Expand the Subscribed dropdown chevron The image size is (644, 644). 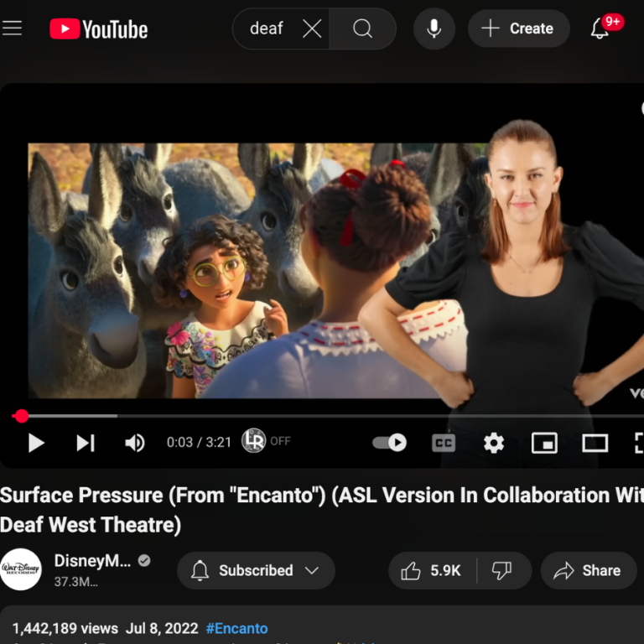pyautogui.click(x=312, y=570)
